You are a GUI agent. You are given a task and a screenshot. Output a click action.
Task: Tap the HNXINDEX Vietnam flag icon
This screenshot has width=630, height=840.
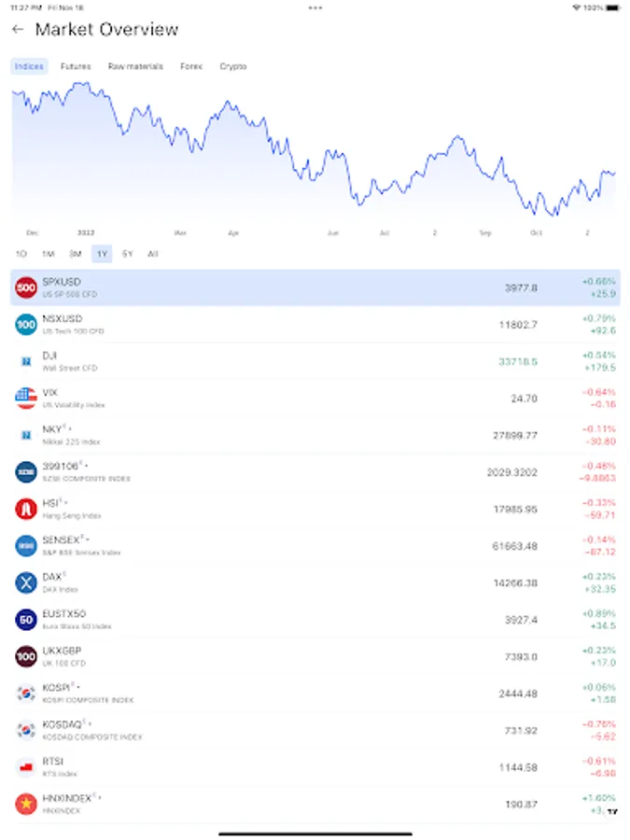(26, 805)
